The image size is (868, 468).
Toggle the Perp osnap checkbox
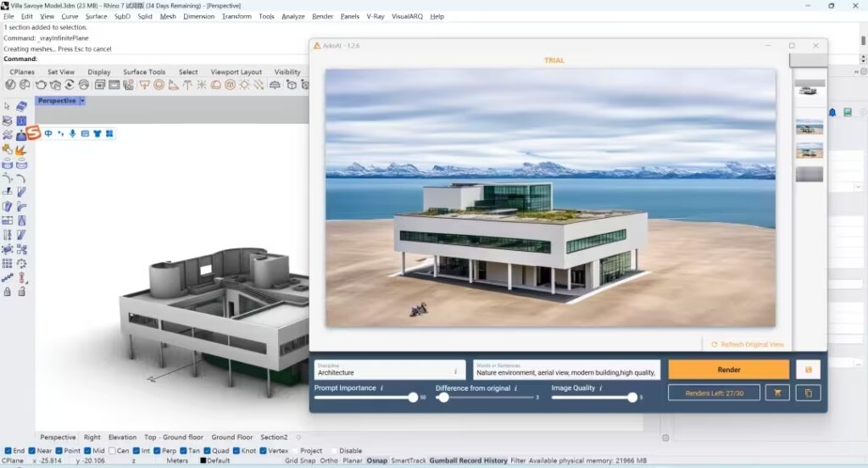pyautogui.click(x=157, y=451)
